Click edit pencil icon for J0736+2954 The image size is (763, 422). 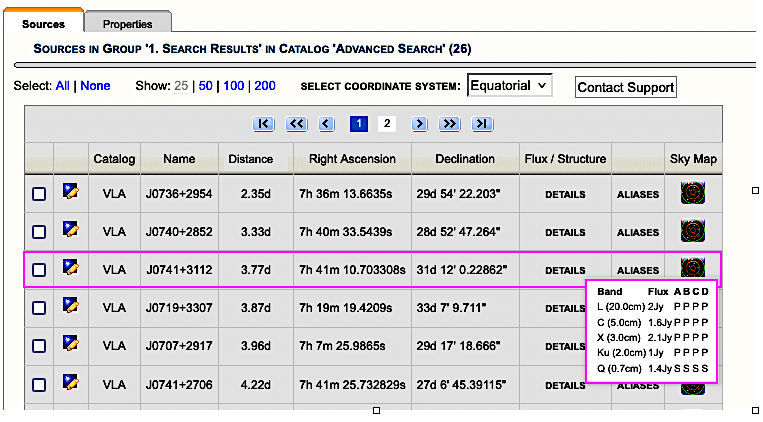71,193
